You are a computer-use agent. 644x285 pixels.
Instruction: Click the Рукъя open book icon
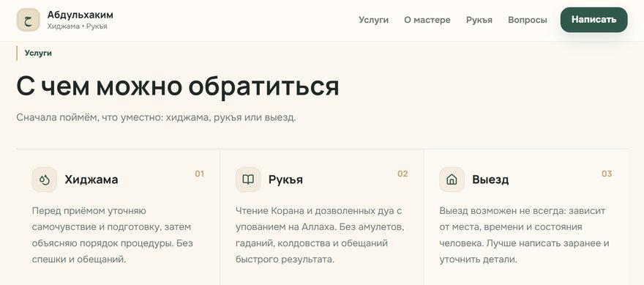(248, 179)
